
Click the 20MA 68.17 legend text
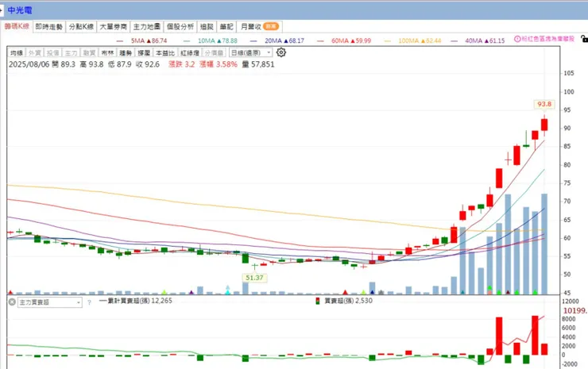[x=284, y=40]
